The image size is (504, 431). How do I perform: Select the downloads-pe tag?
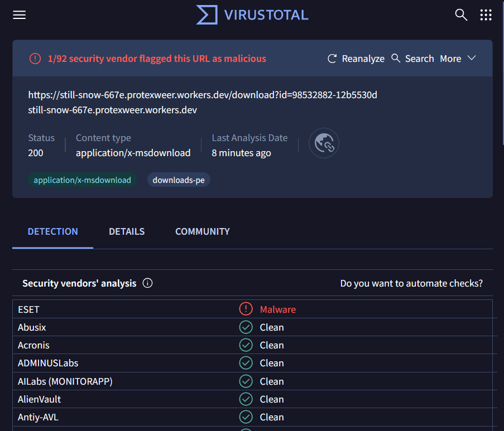tap(179, 180)
